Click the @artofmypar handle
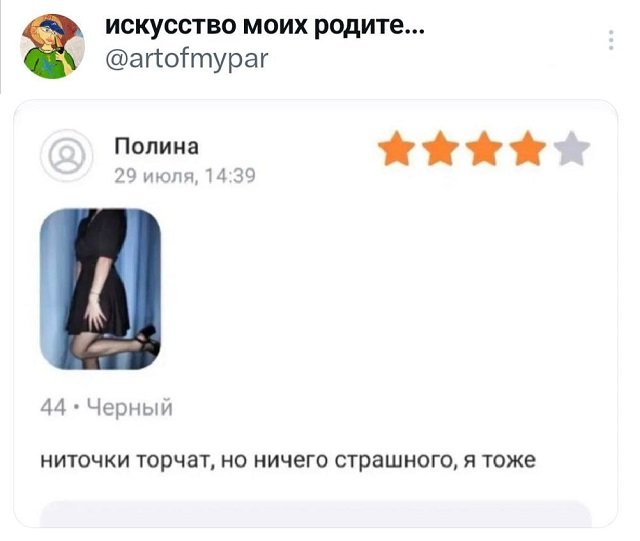Screen dimensions: 640x541 tap(187, 59)
